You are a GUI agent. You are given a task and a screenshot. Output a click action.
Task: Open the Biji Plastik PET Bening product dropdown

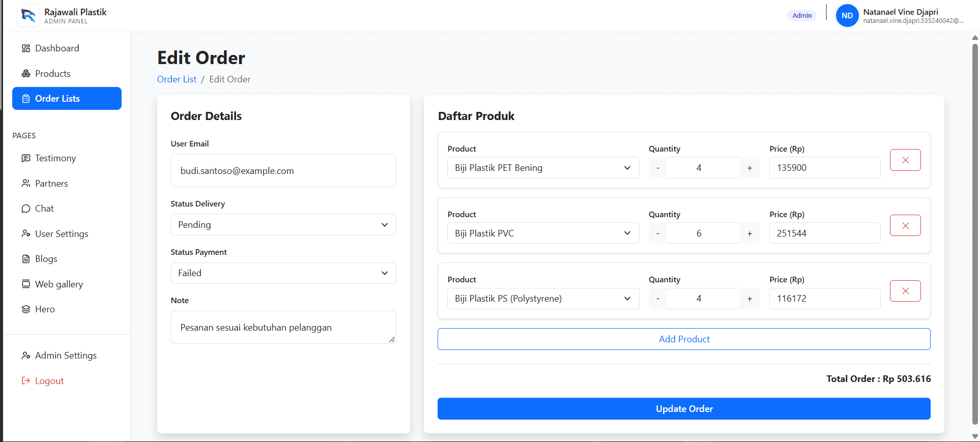tap(543, 168)
